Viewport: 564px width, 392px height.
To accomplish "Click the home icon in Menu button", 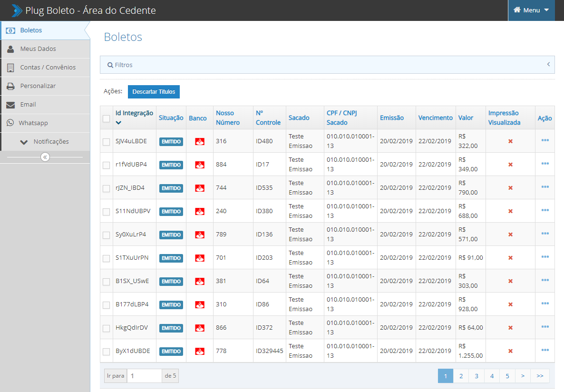I will 517,10.
